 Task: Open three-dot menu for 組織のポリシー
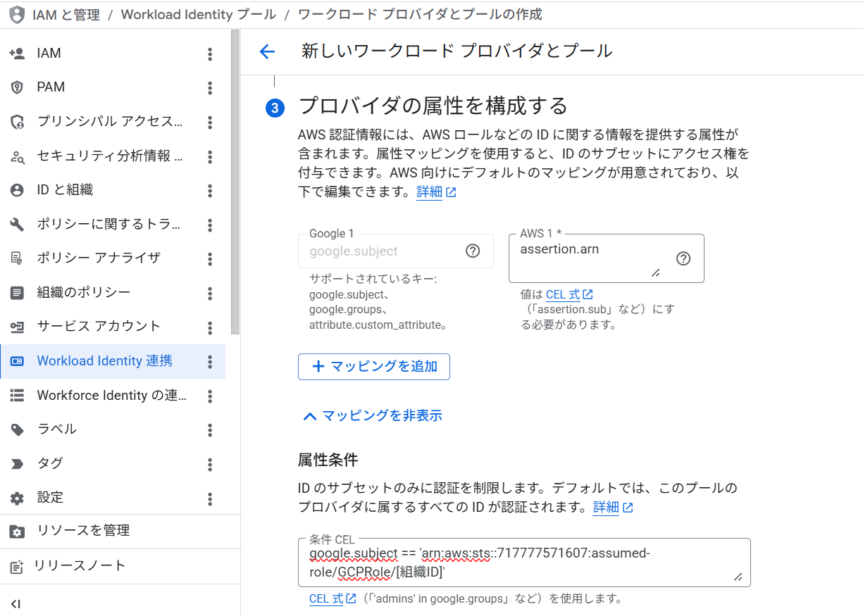(x=210, y=293)
